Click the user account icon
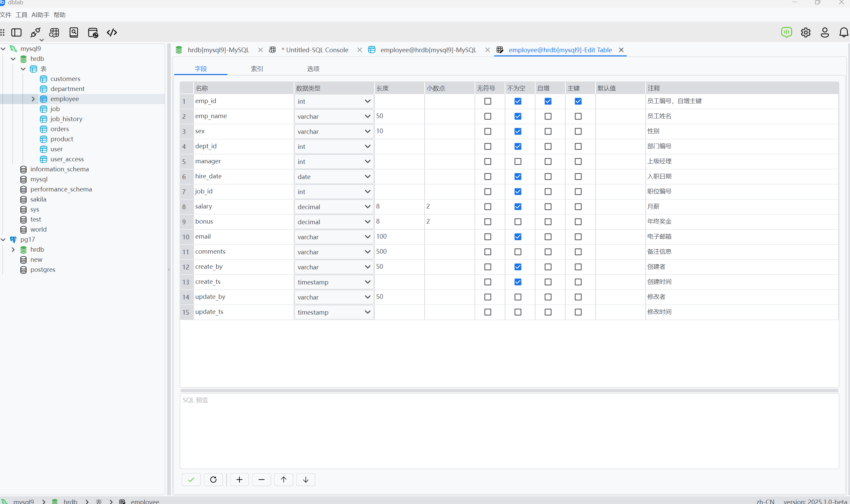 click(825, 32)
